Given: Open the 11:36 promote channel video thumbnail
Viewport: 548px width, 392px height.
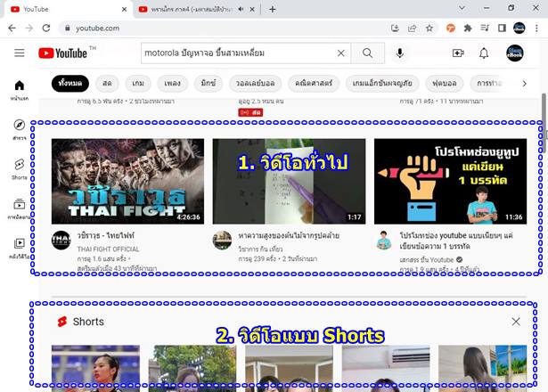Looking at the screenshot, I should (x=451, y=182).
